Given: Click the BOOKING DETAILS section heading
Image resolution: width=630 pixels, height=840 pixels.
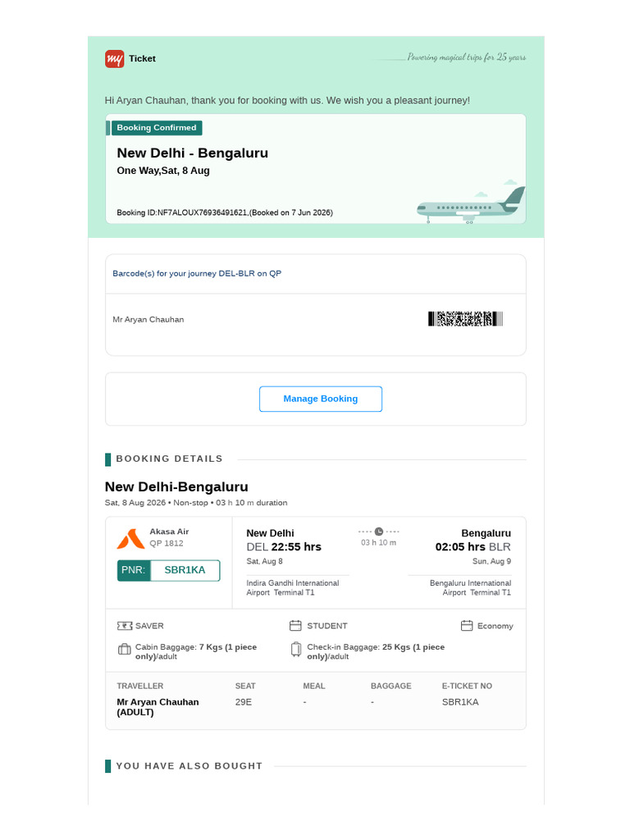Looking at the screenshot, I should (x=169, y=459).
